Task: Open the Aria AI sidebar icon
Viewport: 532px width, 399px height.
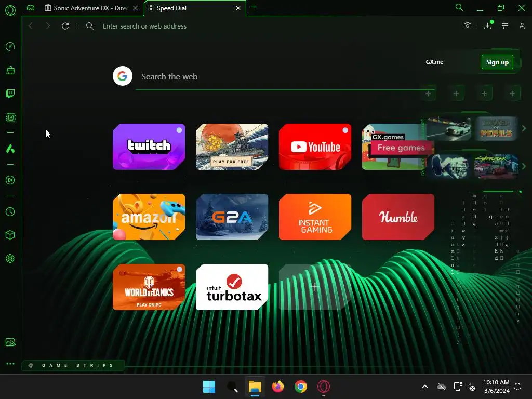Action: [x=10, y=149]
